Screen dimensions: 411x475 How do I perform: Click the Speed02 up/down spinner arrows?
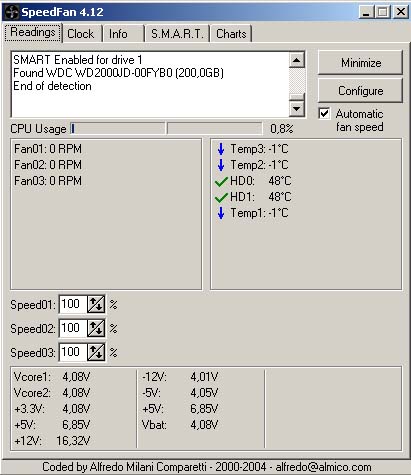[96, 328]
